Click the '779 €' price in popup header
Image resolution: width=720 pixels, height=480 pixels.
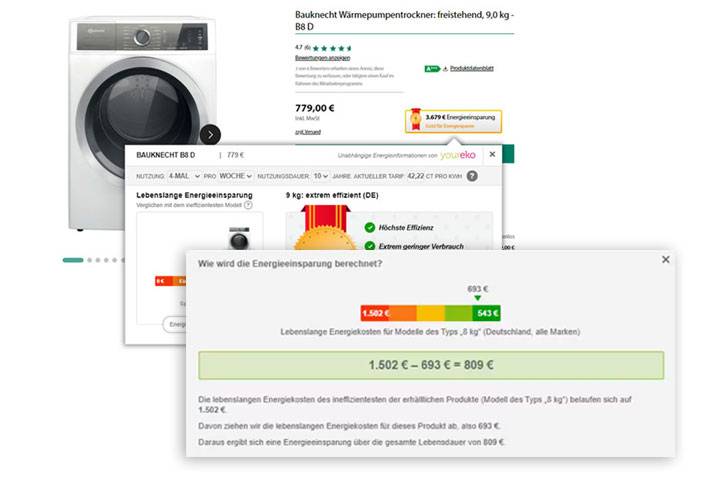pos(235,155)
